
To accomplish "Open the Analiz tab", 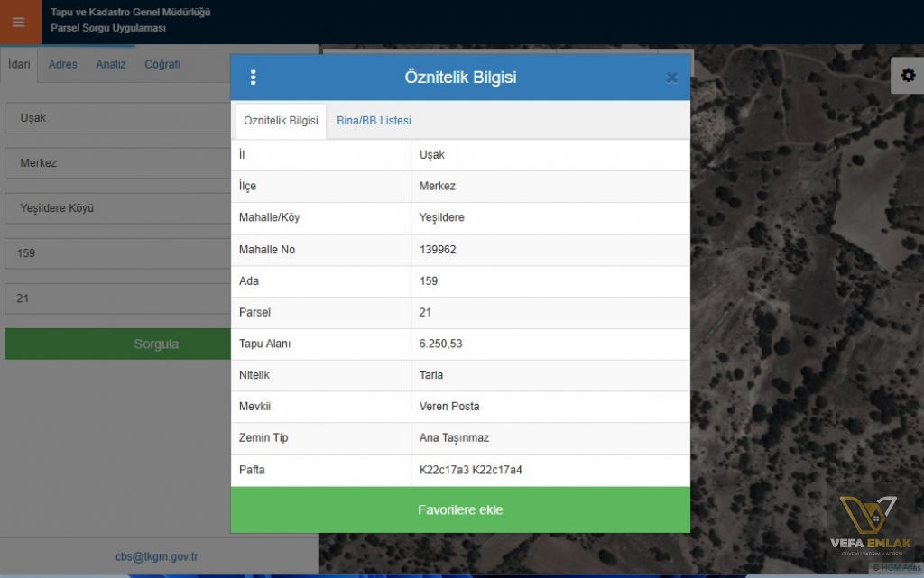I will click(111, 64).
